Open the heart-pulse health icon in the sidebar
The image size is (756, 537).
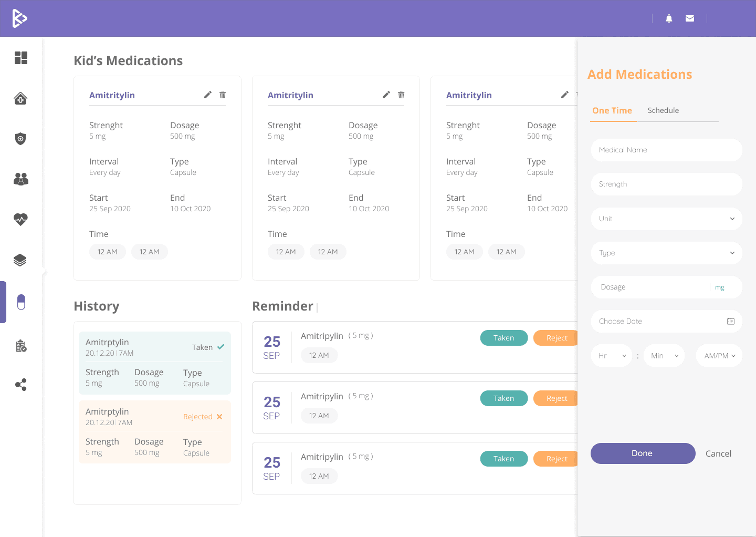[20, 220]
